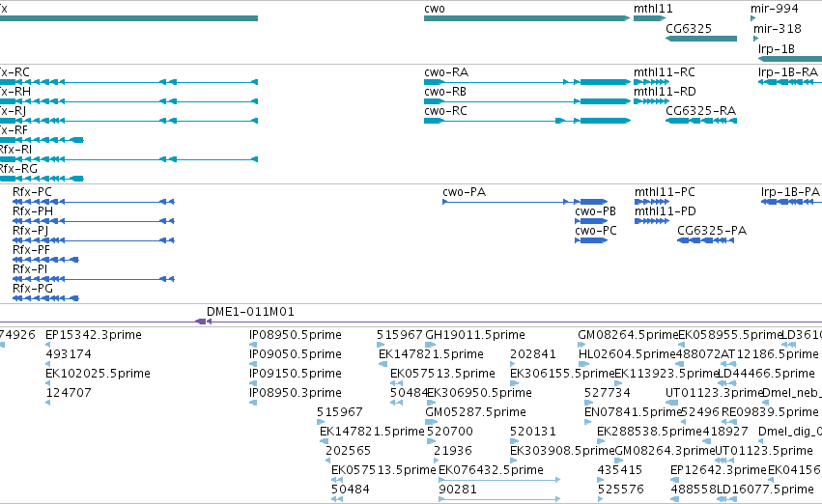
Task: Select the mthl11-RD transcript
Action: click(651, 101)
